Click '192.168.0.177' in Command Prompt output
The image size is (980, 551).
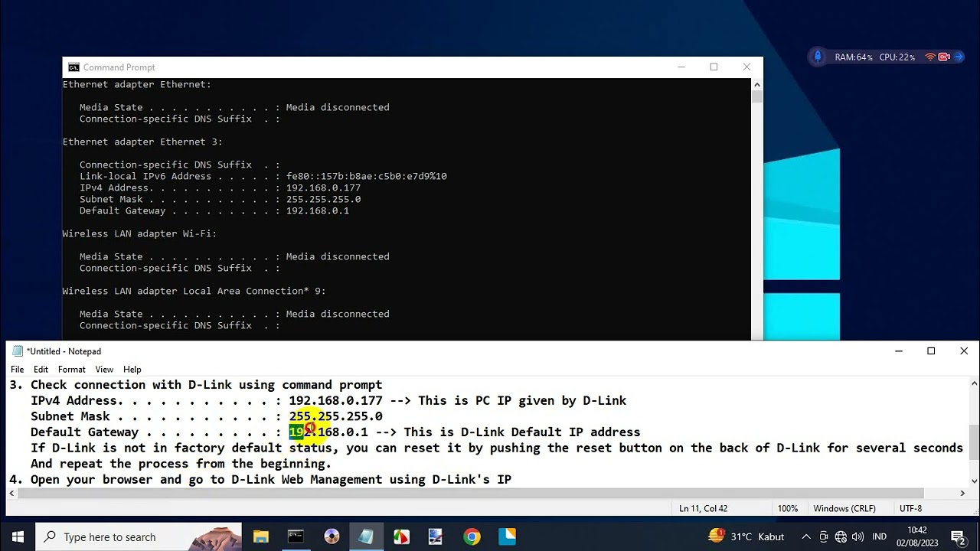pyautogui.click(x=323, y=187)
